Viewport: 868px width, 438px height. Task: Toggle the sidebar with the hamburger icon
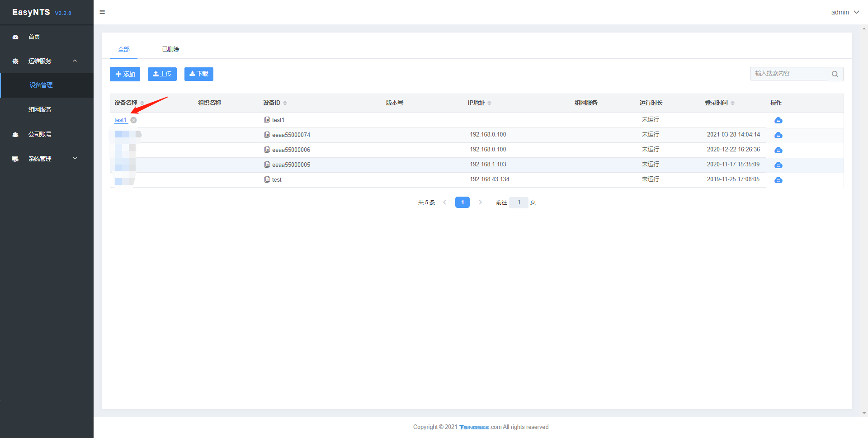(102, 12)
